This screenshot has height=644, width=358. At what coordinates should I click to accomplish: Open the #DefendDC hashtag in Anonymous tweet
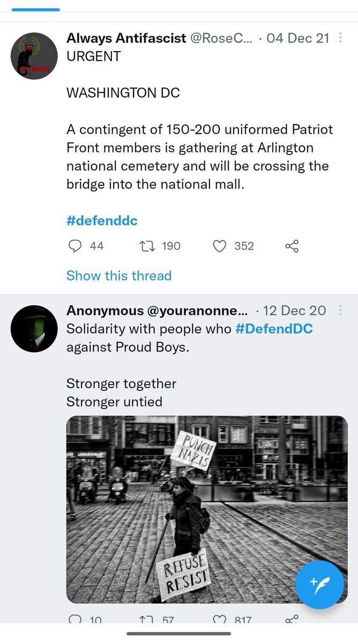[x=274, y=328]
